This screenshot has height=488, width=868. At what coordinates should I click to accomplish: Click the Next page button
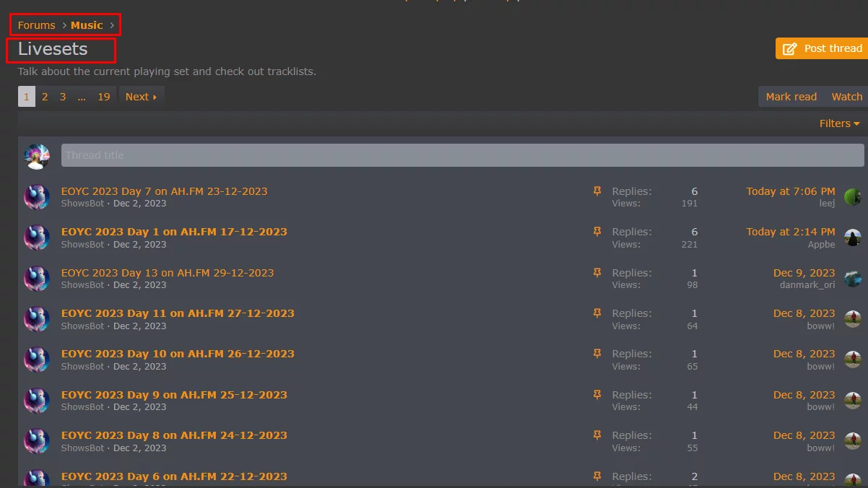tap(141, 97)
